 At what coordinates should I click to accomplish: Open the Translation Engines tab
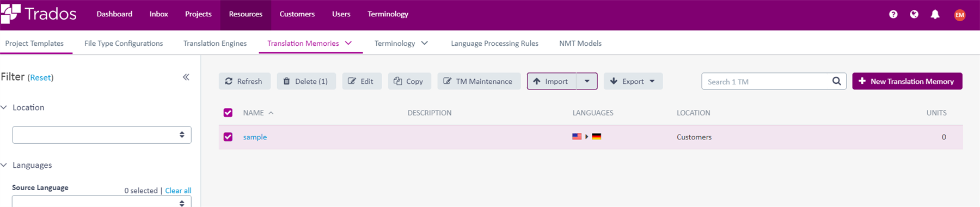(x=215, y=43)
